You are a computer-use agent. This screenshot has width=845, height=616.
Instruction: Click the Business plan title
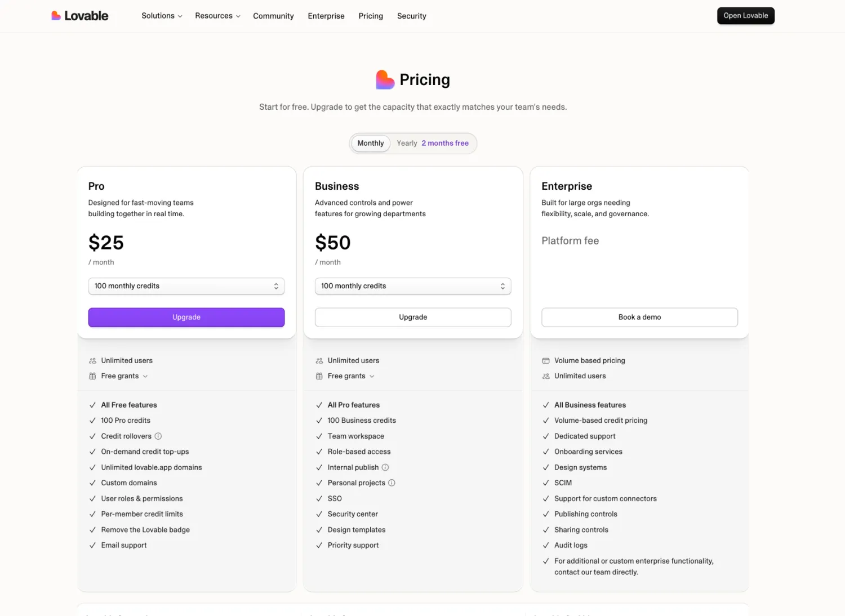[337, 186]
